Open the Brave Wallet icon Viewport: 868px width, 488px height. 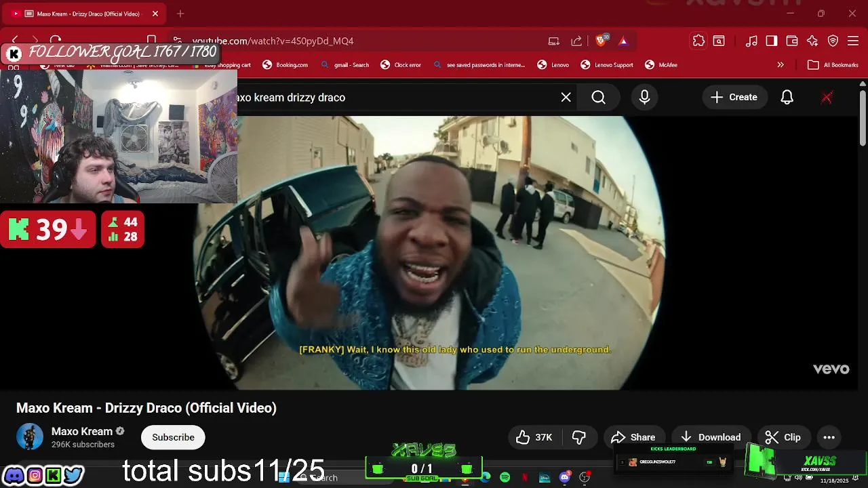click(792, 41)
